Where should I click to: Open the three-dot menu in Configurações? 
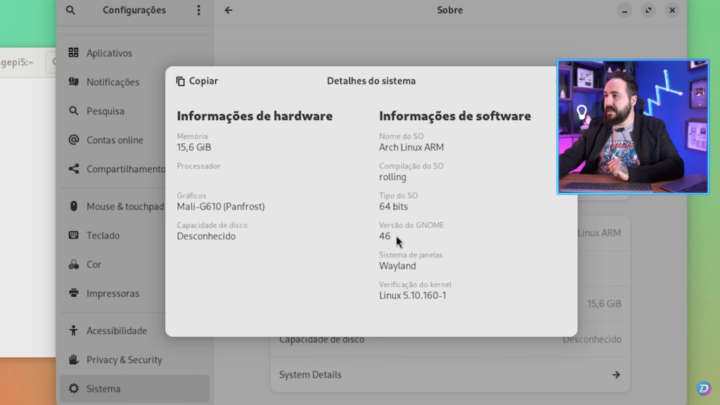pyautogui.click(x=198, y=10)
